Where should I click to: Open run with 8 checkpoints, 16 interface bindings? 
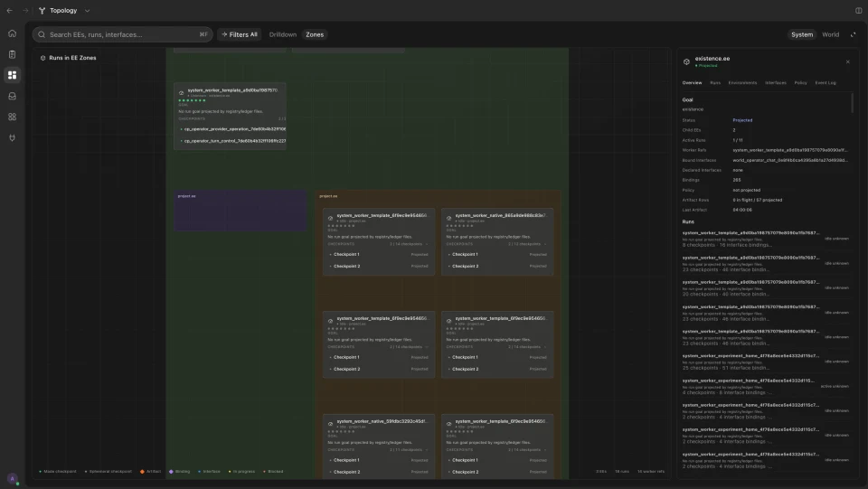tap(765, 239)
